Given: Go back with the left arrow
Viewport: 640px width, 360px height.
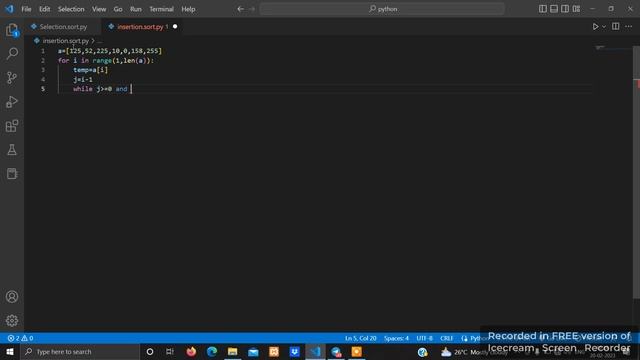Looking at the screenshot, I should tap(240, 9).
